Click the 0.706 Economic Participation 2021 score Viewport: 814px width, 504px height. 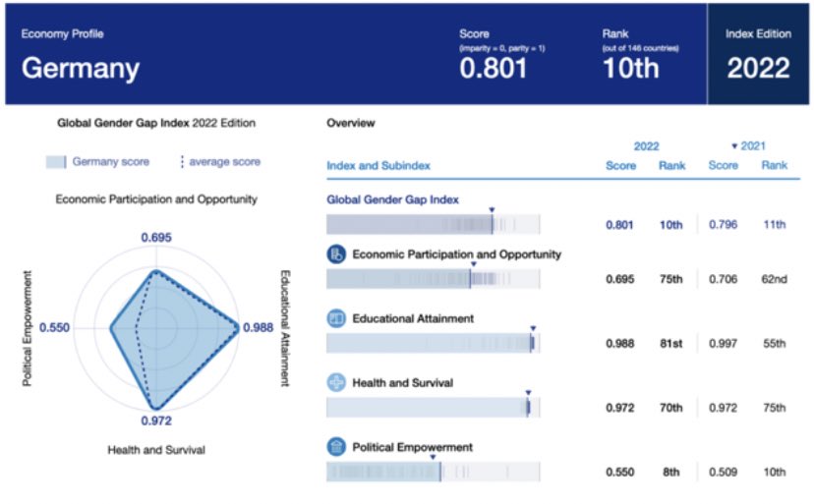pos(724,279)
